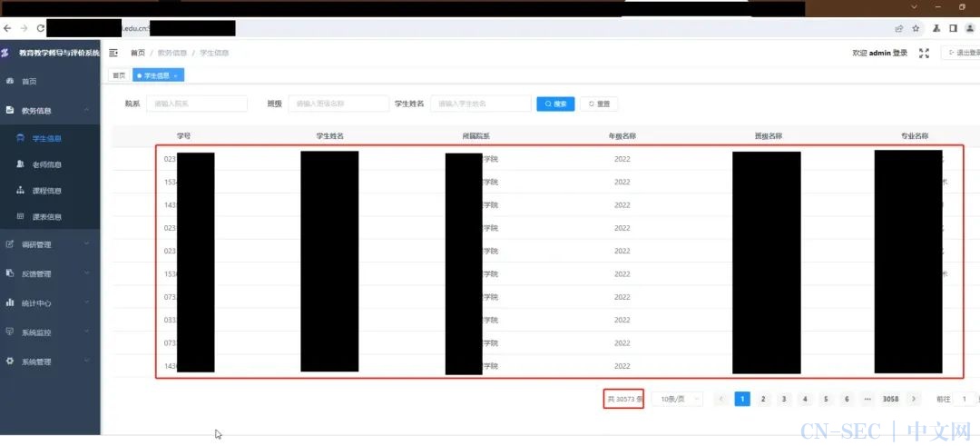Click the next page arrow
Viewport: 980px width, 446px height.
click(914, 399)
